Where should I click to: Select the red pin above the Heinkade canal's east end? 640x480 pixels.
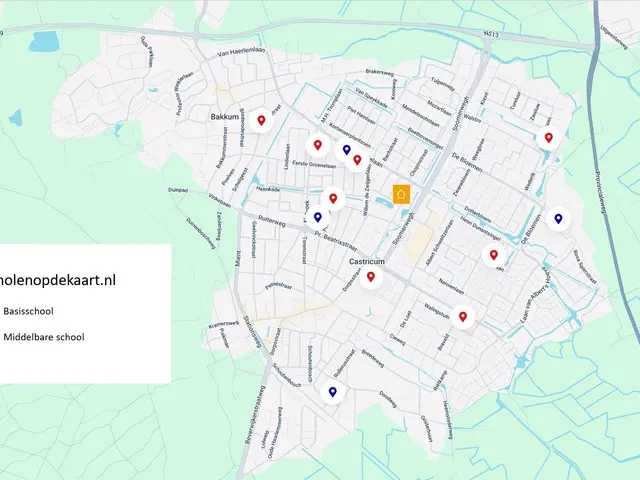333,198
